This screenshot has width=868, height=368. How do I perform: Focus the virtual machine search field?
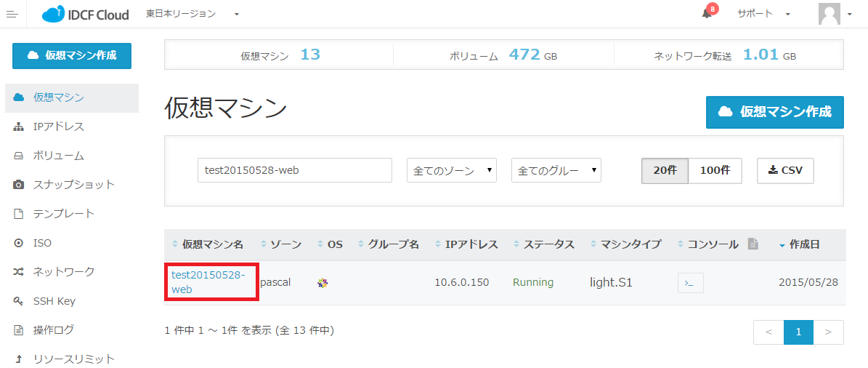(x=294, y=170)
